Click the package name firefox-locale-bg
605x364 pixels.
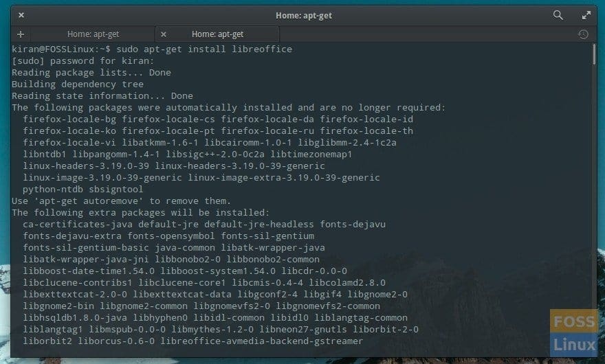(x=69, y=119)
